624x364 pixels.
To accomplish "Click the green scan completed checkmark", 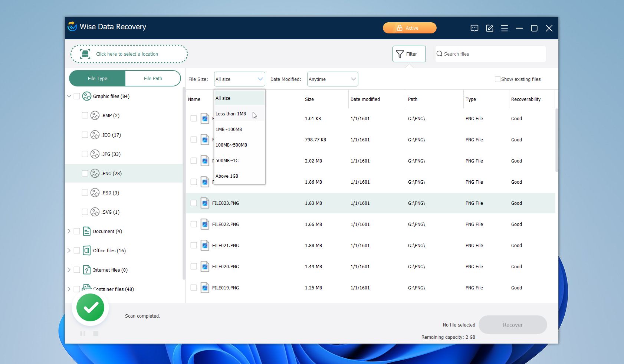I will (x=90, y=307).
